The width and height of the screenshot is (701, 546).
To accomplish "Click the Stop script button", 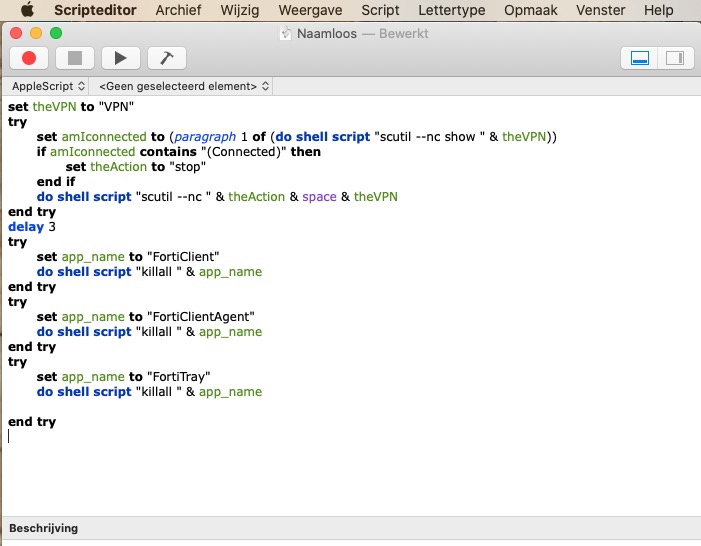I will pos(75,58).
